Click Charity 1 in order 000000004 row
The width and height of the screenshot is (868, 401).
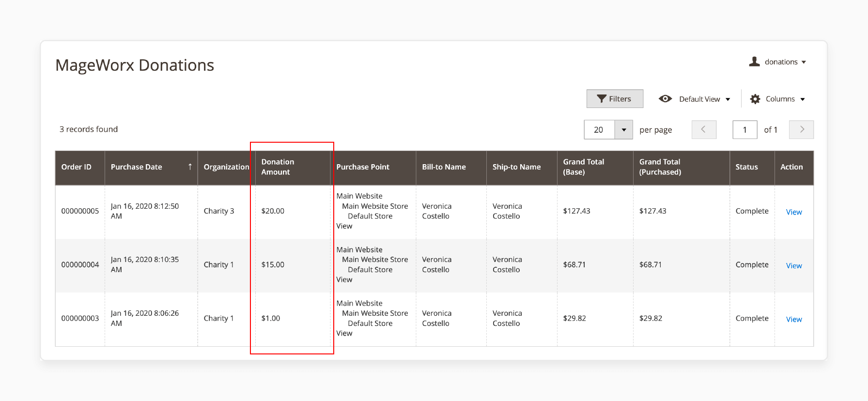[218, 265]
